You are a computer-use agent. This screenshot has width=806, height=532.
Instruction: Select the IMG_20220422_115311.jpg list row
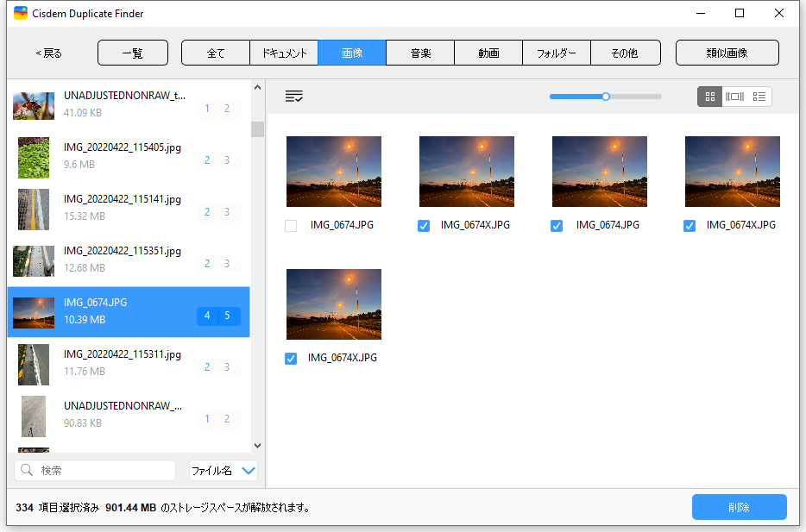click(129, 364)
